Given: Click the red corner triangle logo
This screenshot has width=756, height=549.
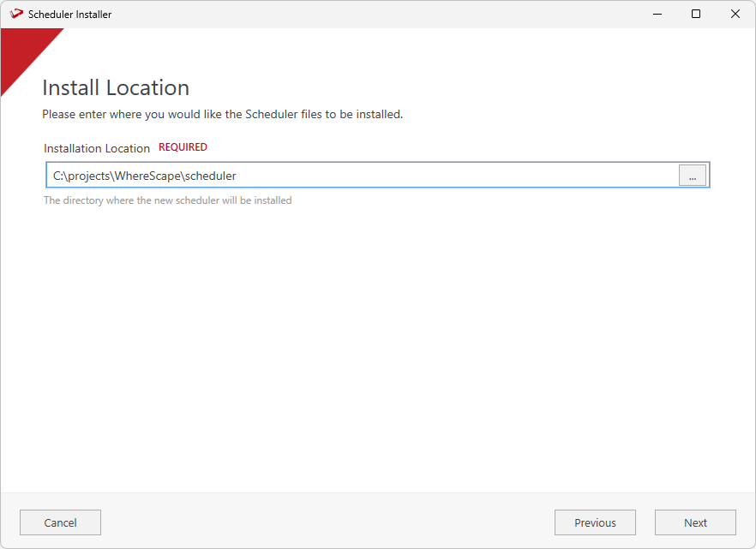Looking at the screenshot, I should [21, 51].
